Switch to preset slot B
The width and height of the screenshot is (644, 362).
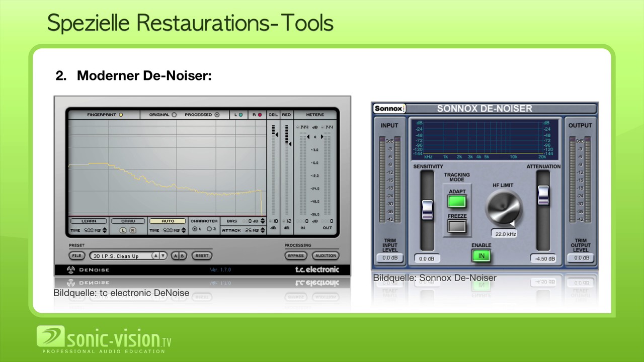(x=182, y=256)
